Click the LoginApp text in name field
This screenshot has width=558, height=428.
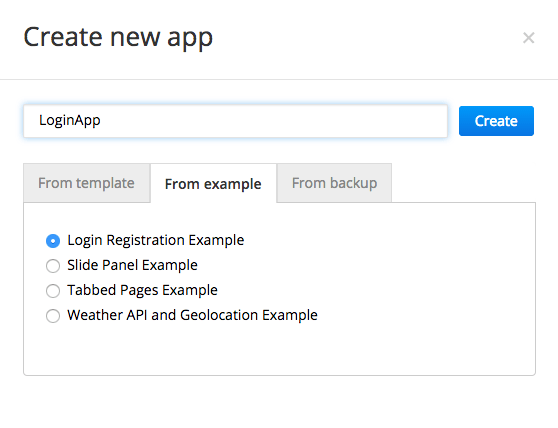[x=70, y=121]
